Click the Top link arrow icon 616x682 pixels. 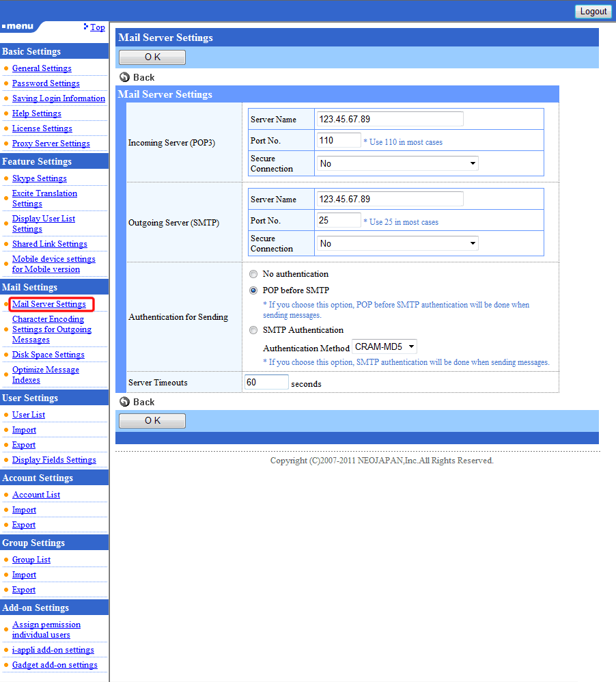pyautogui.click(x=85, y=27)
